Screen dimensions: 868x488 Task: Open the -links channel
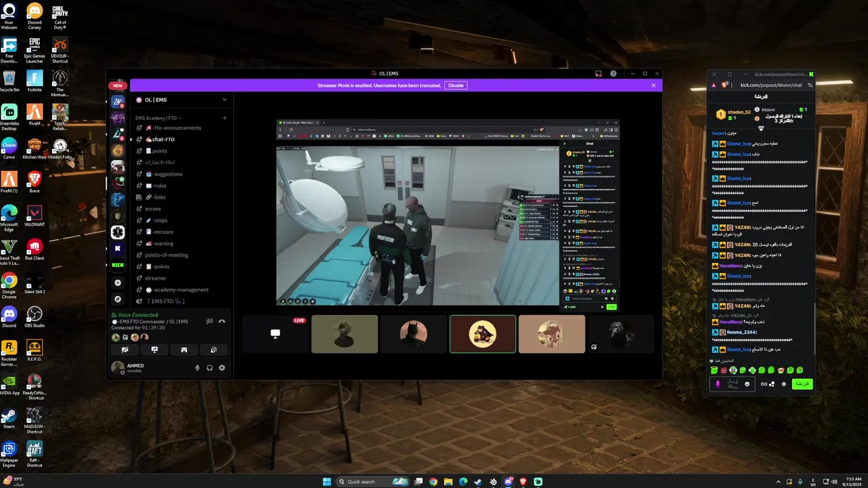157,197
